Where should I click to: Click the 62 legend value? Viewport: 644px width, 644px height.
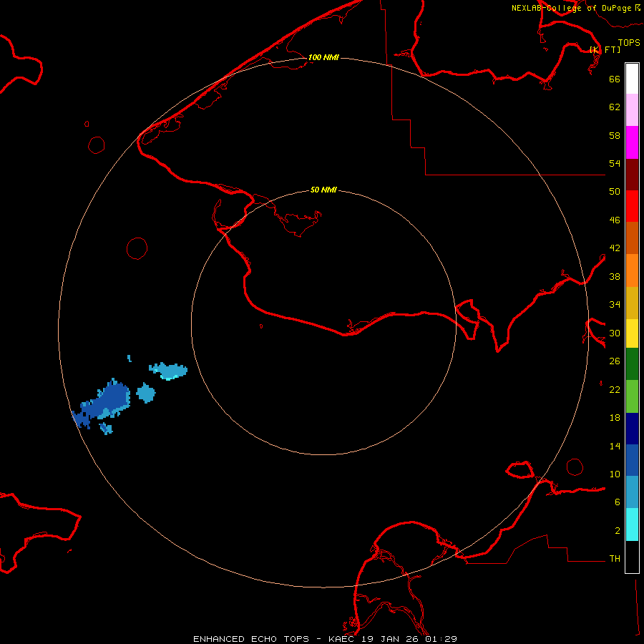tap(615, 107)
